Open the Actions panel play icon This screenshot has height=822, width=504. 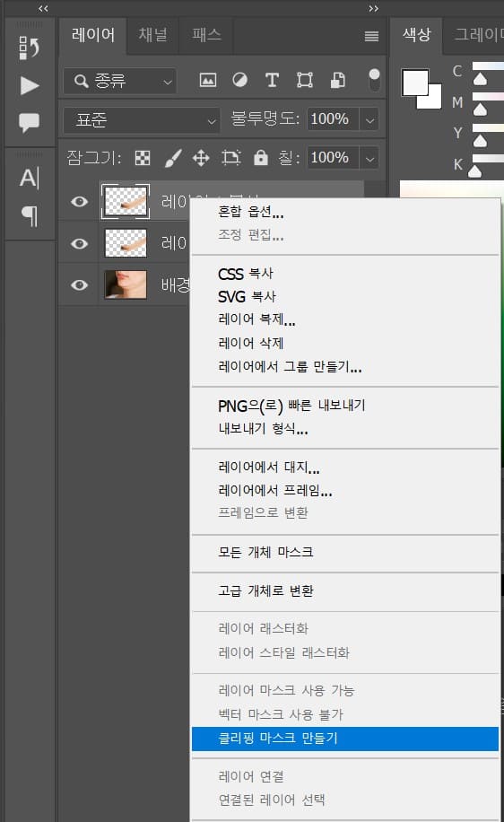(30, 85)
